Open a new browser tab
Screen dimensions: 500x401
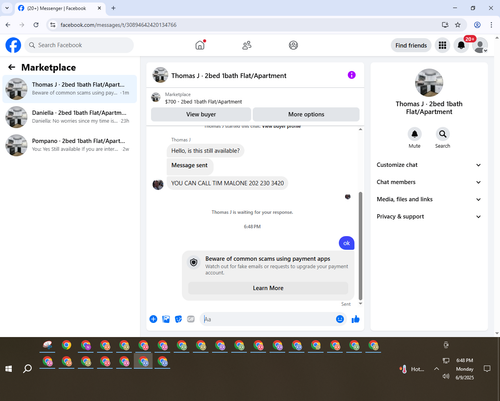(x=113, y=8)
